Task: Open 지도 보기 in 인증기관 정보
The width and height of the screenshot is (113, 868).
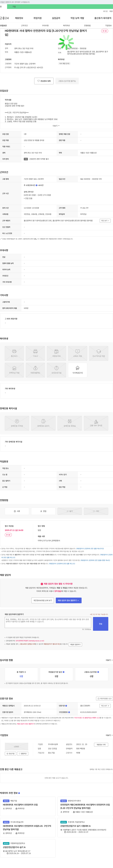Action: point(105,706)
